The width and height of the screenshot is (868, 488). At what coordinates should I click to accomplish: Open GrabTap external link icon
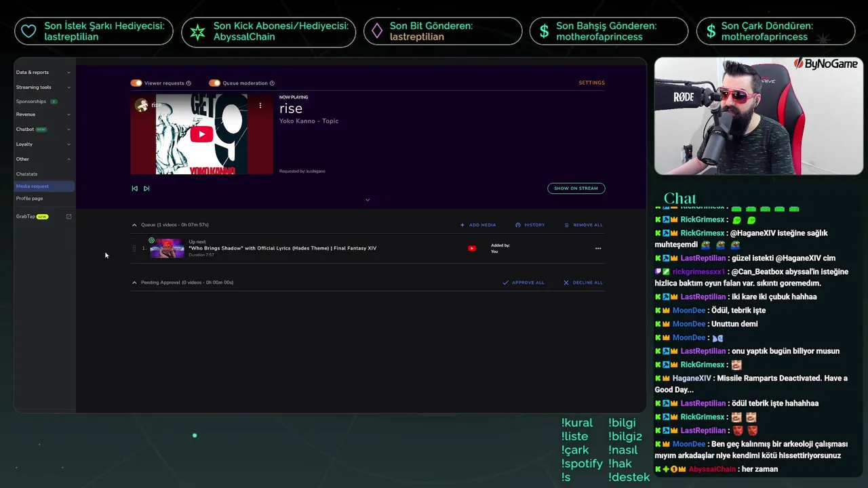(x=68, y=217)
